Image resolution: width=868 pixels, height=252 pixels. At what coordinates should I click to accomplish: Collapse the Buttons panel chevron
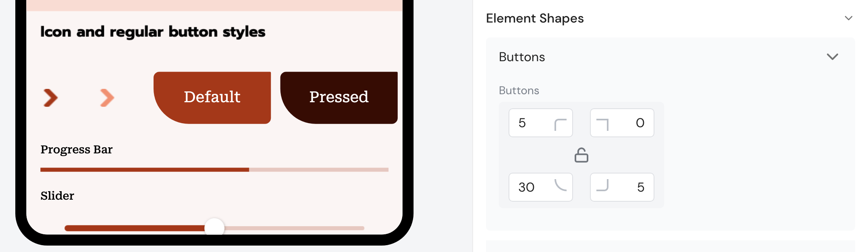pos(832,57)
